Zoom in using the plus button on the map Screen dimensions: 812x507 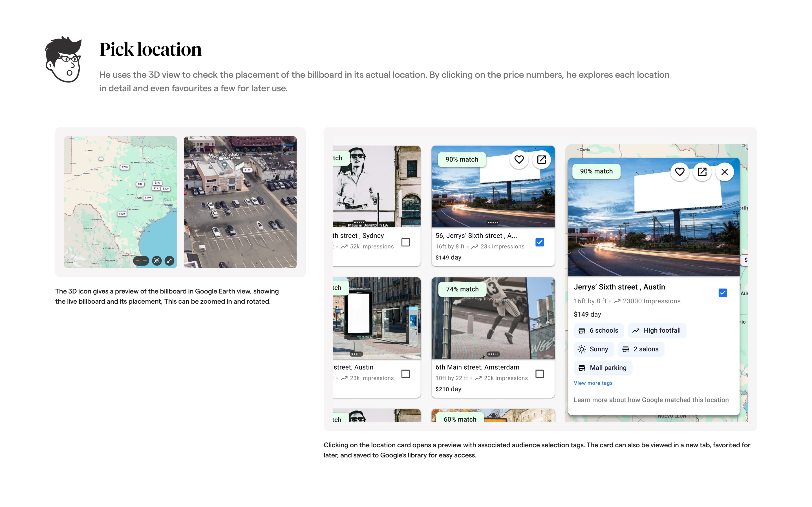click(145, 261)
